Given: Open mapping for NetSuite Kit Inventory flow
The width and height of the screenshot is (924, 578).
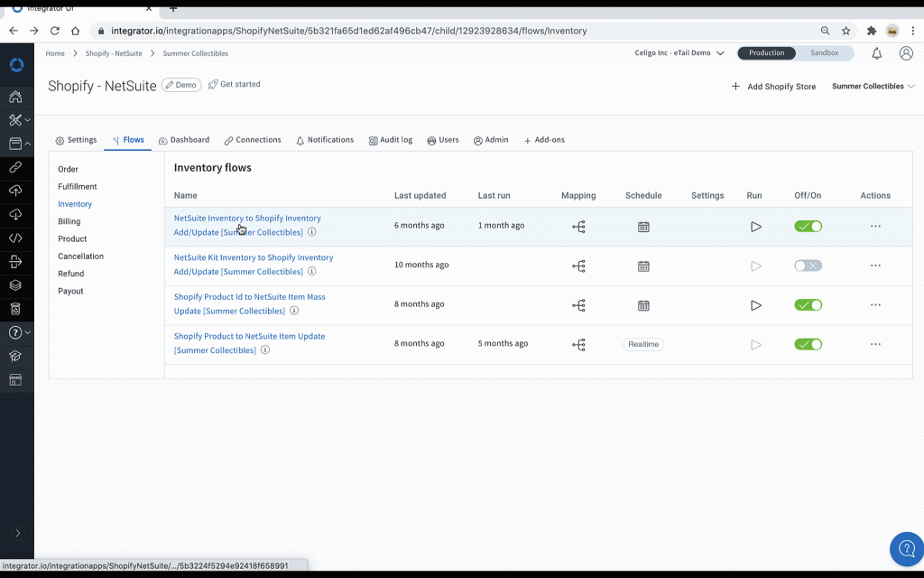Looking at the screenshot, I should pyautogui.click(x=578, y=266).
